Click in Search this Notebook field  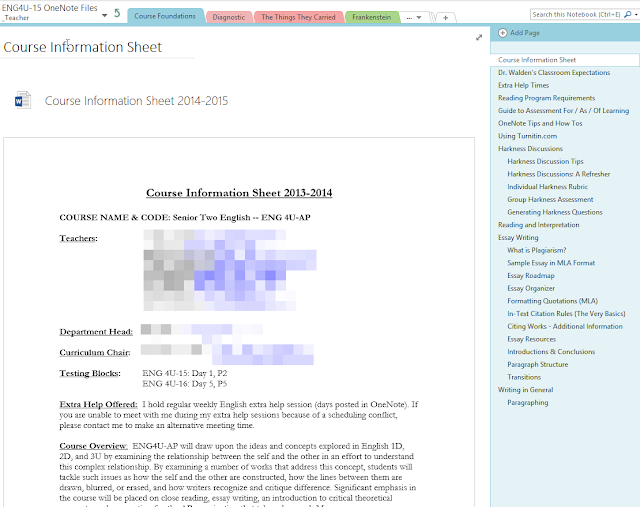tap(576, 14)
